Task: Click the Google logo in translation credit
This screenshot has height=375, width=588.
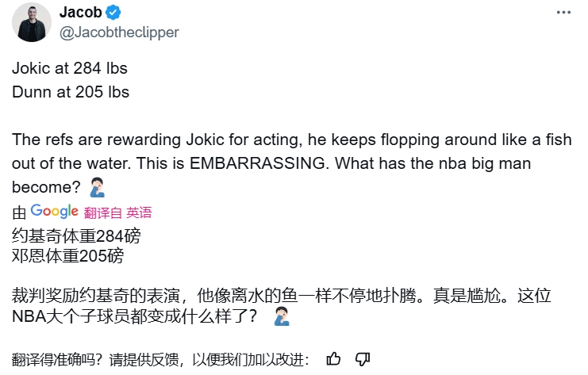Action: pyautogui.click(x=54, y=212)
